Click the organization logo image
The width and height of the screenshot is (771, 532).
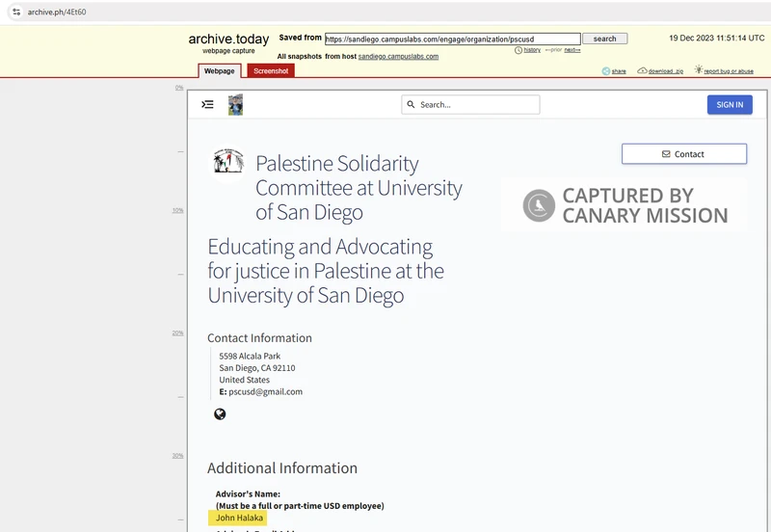[228, 161]
